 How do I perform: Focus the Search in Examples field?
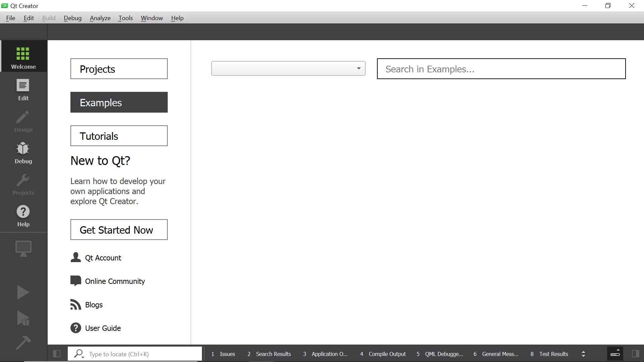point(501,69)
